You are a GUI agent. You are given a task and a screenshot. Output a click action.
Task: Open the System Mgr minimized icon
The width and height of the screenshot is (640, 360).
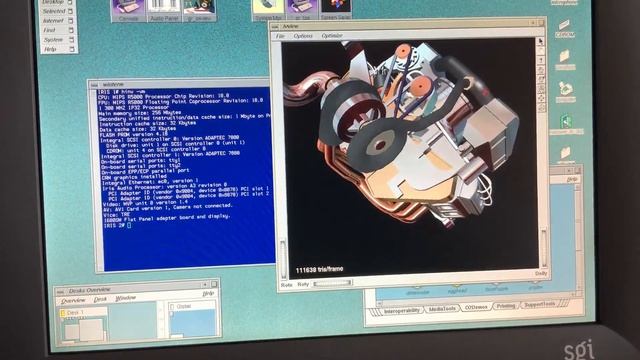tap(268, 10)
